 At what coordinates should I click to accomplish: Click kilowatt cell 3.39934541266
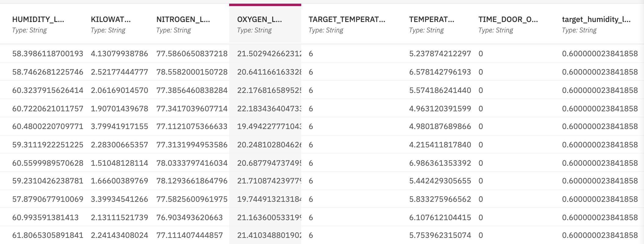[119, 199]
